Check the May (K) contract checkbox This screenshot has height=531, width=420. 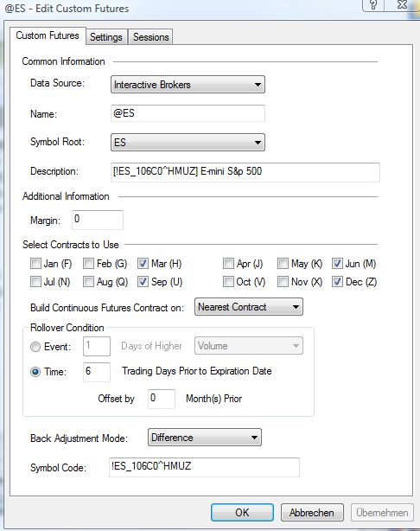click(x=283, y=264)
